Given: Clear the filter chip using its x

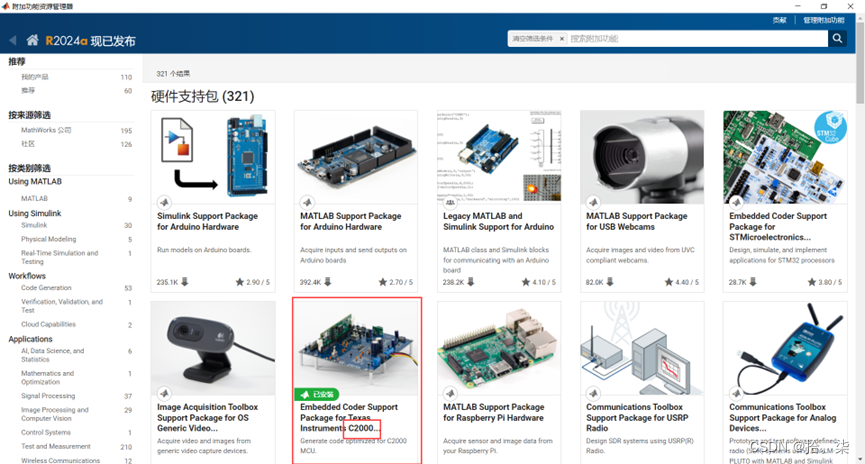Looking at the screenshot, I should (562, 39).
